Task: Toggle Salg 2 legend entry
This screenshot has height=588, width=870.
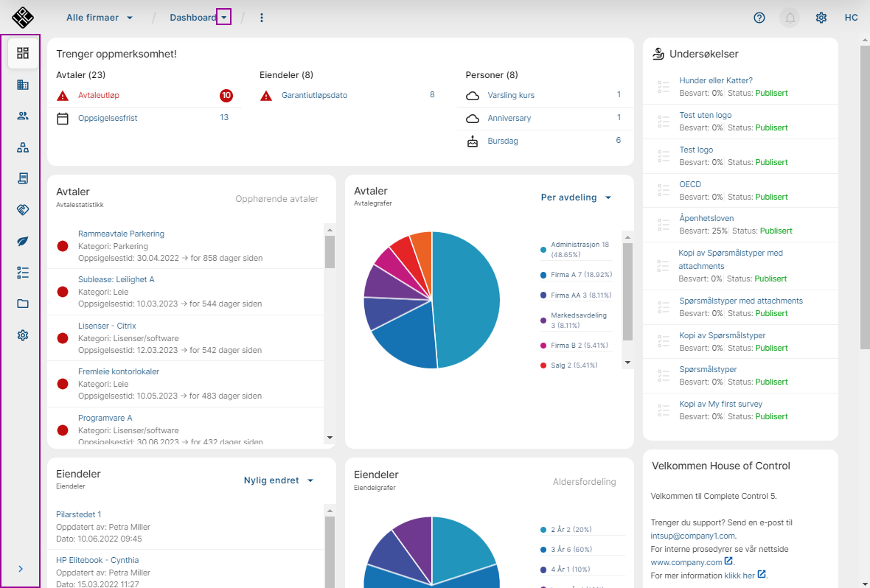Action: pyautogui.click(x=568, y=365)
